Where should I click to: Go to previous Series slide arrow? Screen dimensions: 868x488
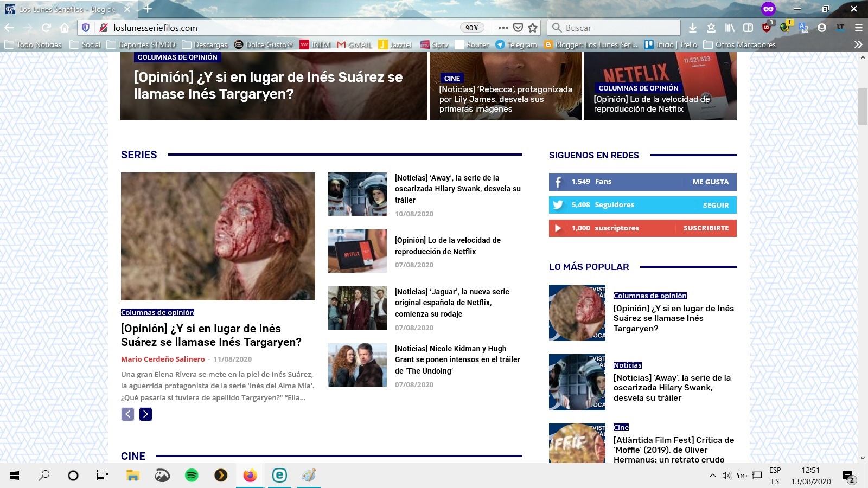point(127,414)
